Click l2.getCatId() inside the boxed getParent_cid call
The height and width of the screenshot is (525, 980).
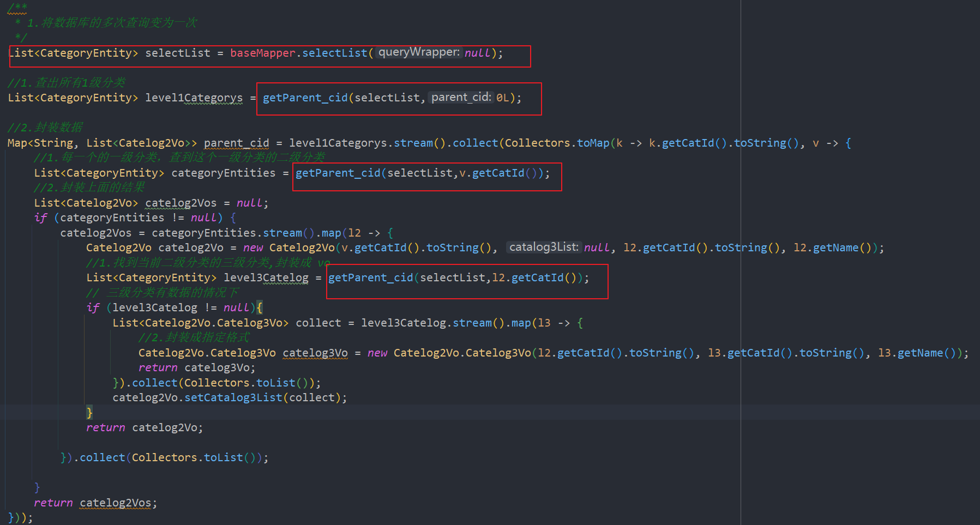[x=534, y=277]
